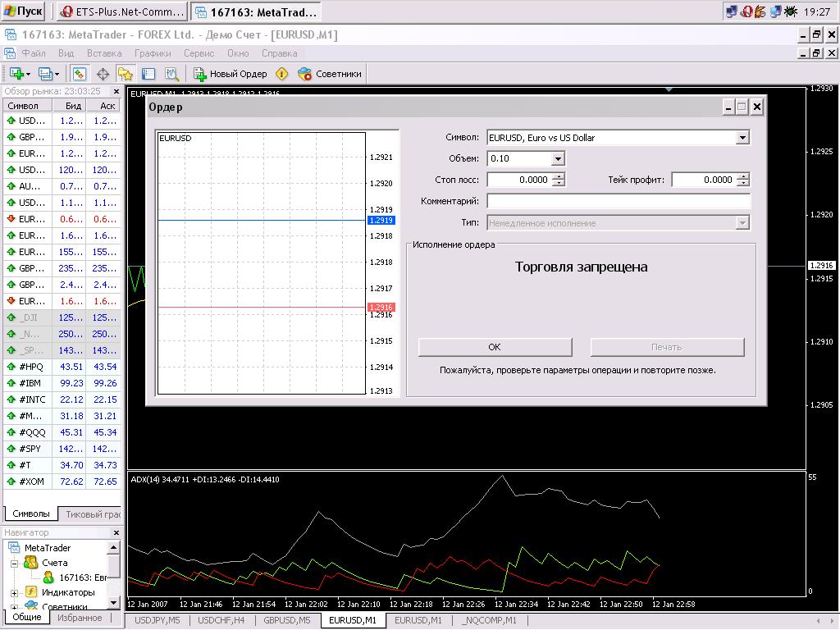Click the Profiles toolbar icon
Image resolution: width=840 pixels, height=630 pixels.
pyautogui.click(x=47, y=74)
